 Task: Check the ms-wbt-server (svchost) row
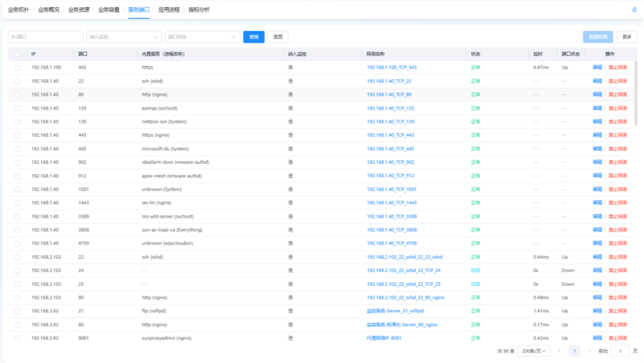tap(17, 216)
